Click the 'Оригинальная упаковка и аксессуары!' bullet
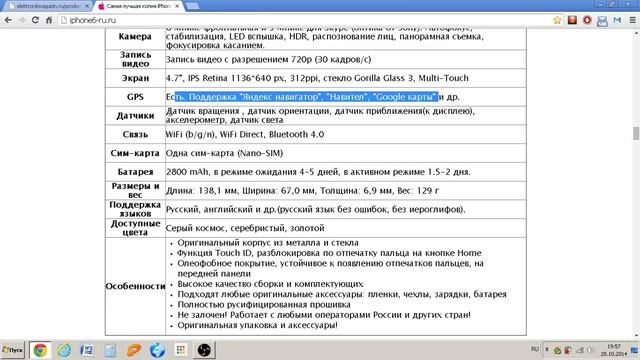This screenshot has height=360, width=640. pos(257,325)
